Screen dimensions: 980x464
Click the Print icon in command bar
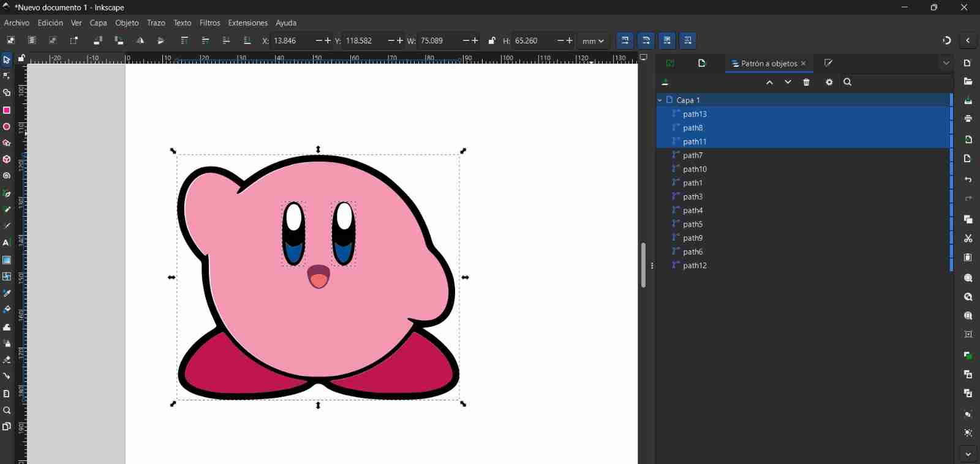point(968,118)
